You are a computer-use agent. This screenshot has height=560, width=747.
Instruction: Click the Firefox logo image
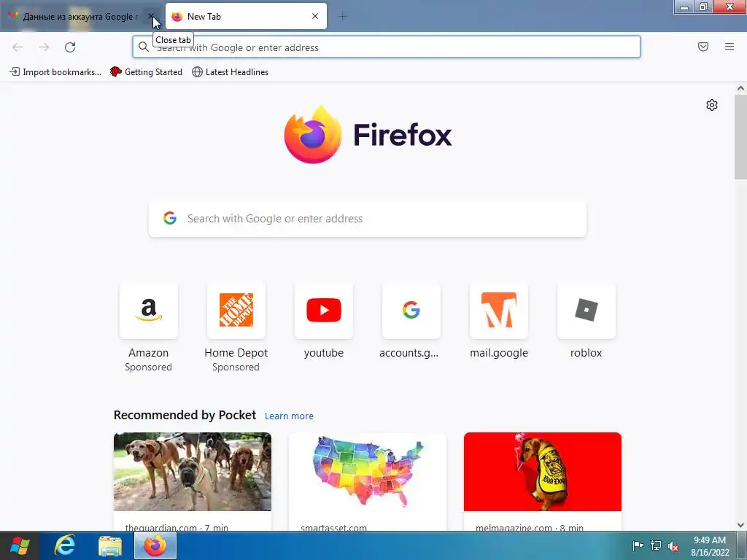tap(312, 134)
